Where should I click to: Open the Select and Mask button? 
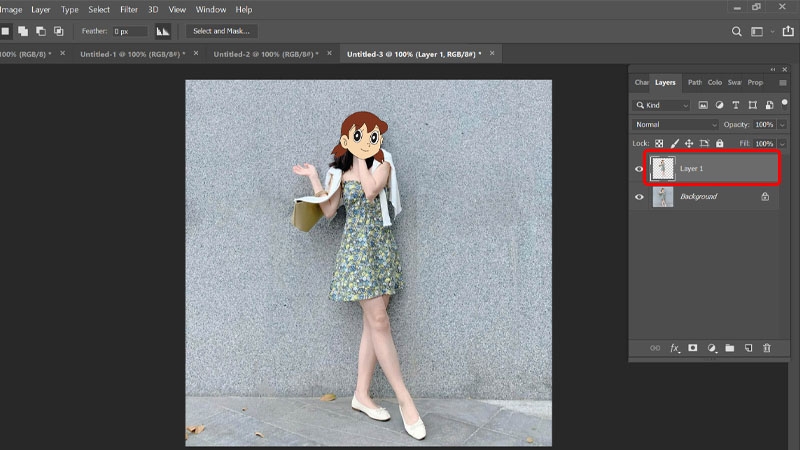[221, 31]
